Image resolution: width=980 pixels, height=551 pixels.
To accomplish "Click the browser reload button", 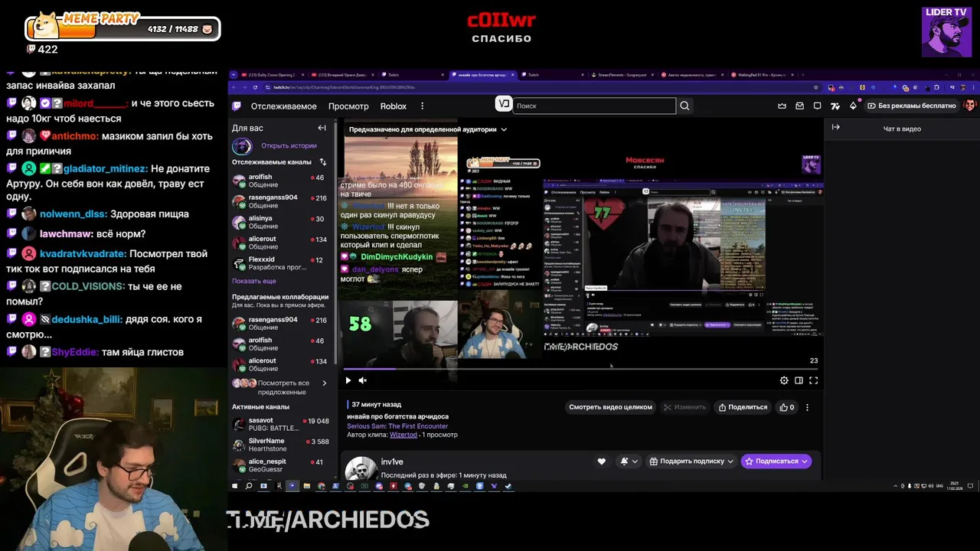I will [256, 87].
